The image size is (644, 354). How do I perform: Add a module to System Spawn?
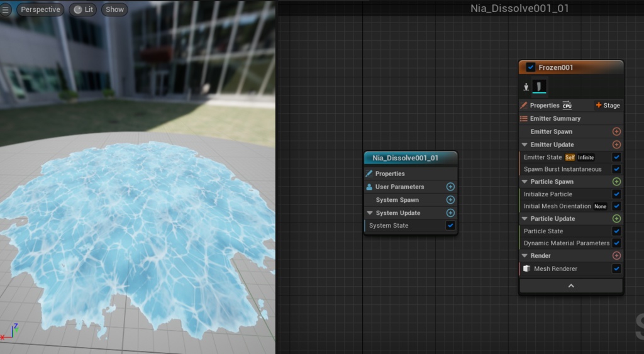(450, 200)
